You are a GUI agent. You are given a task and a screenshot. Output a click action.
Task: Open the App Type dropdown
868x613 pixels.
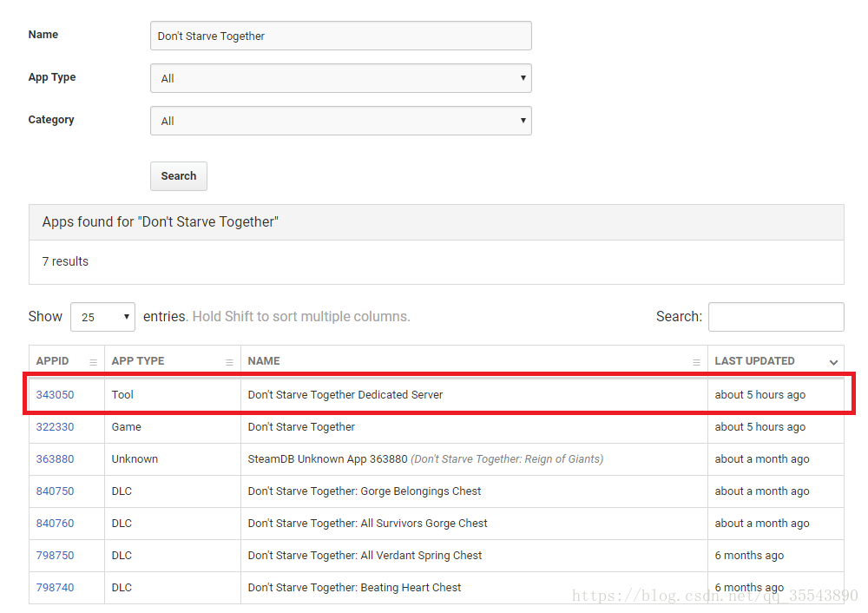click(x=341, y=78)
